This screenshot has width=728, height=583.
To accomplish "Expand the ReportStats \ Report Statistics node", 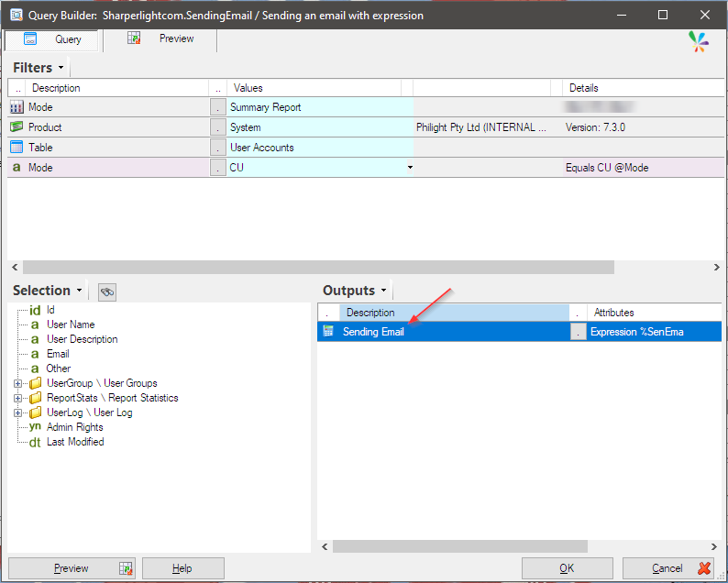I will (x=17, y=398).
